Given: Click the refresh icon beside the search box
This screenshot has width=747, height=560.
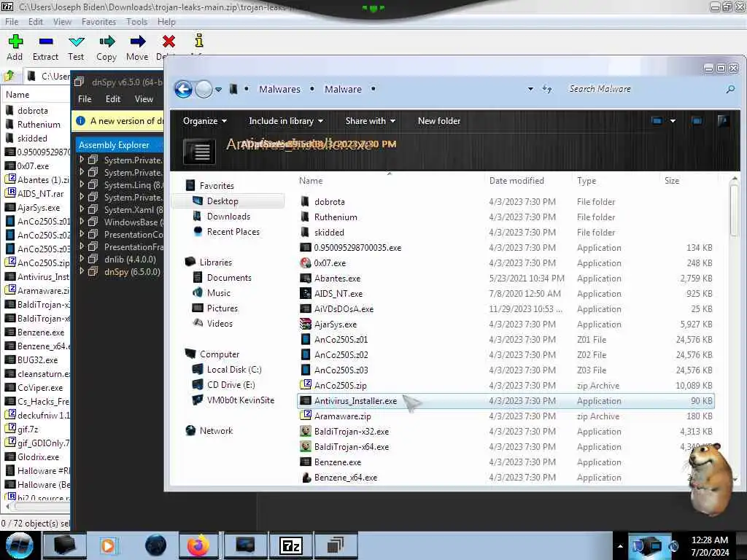Looking at the screenshot, I should [x=547, y=89].
